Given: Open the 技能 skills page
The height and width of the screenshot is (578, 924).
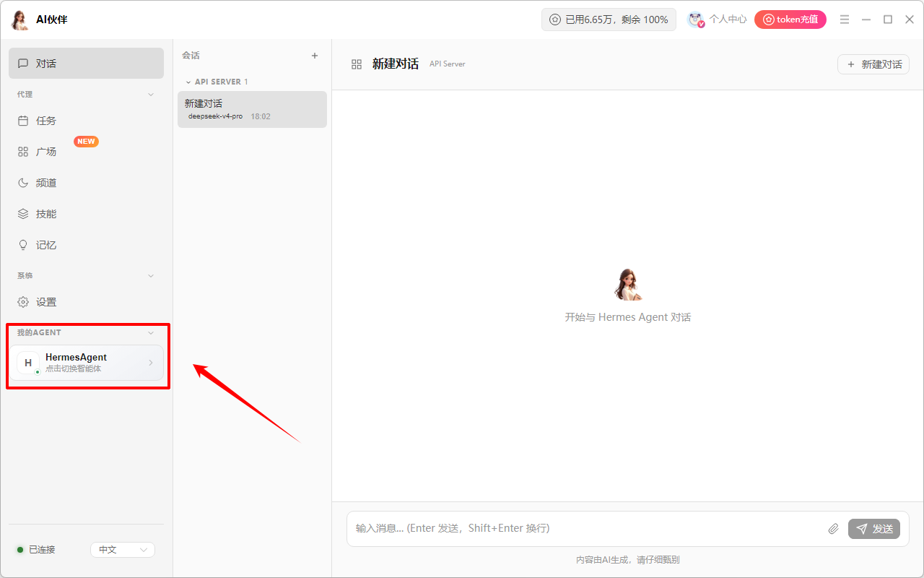Looking at the screenshot, I should click(x=86, y=214).
